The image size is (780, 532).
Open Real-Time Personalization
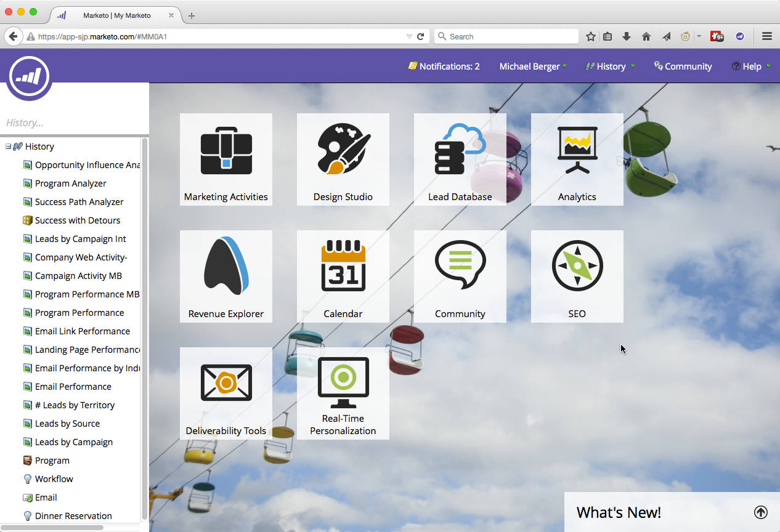(343, 393)
